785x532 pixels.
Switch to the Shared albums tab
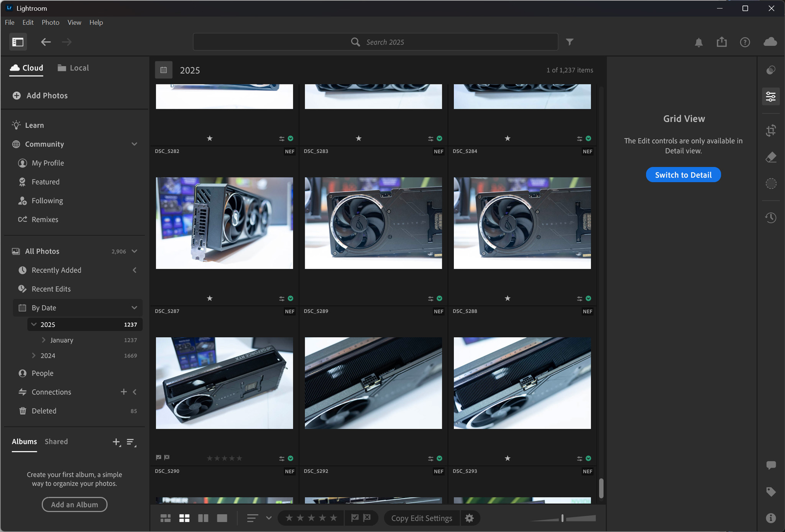click(56, 442)
